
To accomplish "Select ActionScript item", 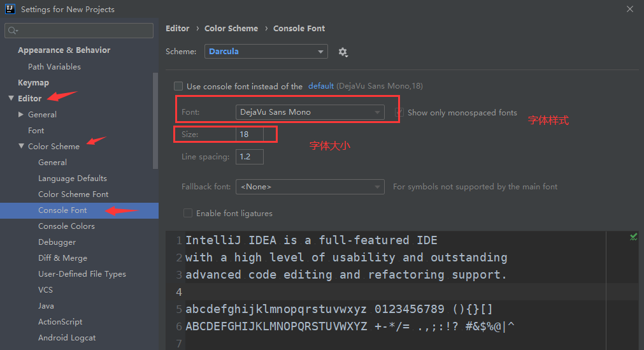I will point(61,321).
